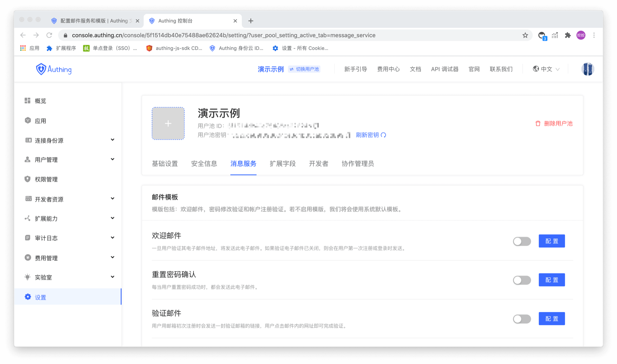Click 刷新密钥 to refresh the key
The width and height of the screenshot is (617, 364).
point(368,135)
